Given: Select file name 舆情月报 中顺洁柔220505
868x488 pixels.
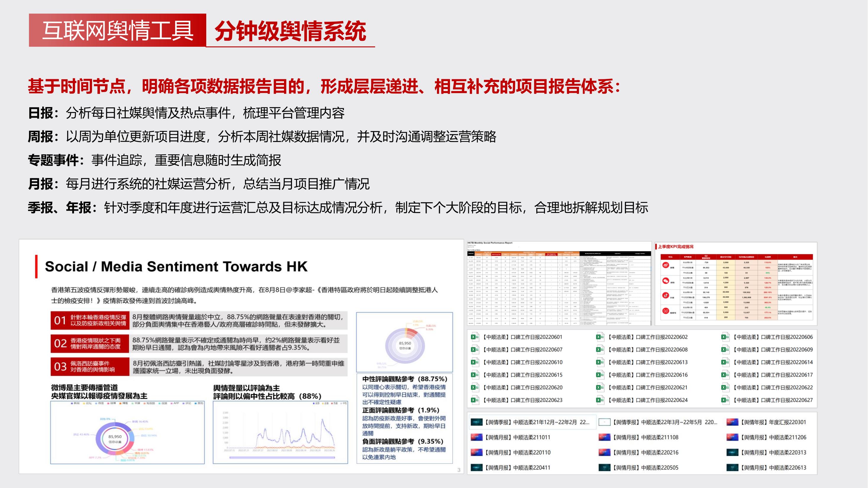Looking at the screenshot, I should point(646,468).
